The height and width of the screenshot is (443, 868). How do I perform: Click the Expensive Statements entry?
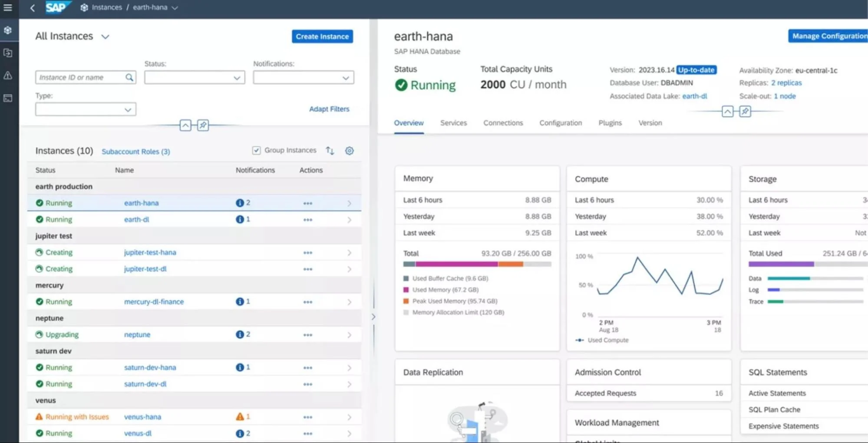[x=784, y=426]
